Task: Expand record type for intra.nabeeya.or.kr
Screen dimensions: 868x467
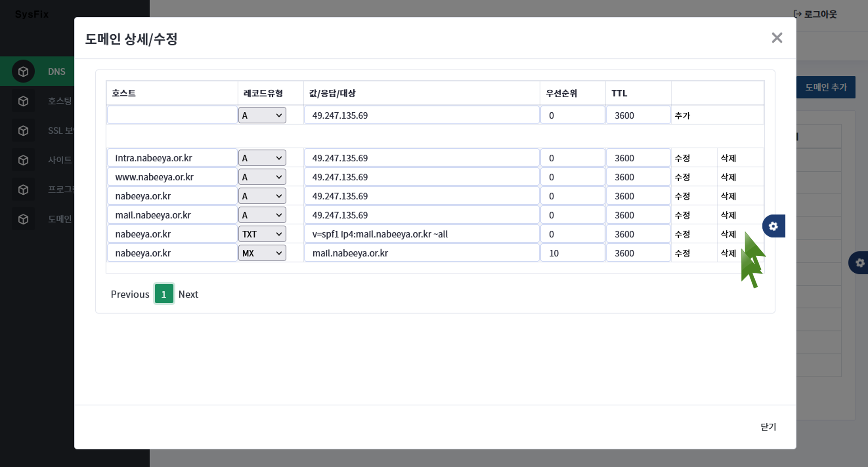Action: [262, 158]
